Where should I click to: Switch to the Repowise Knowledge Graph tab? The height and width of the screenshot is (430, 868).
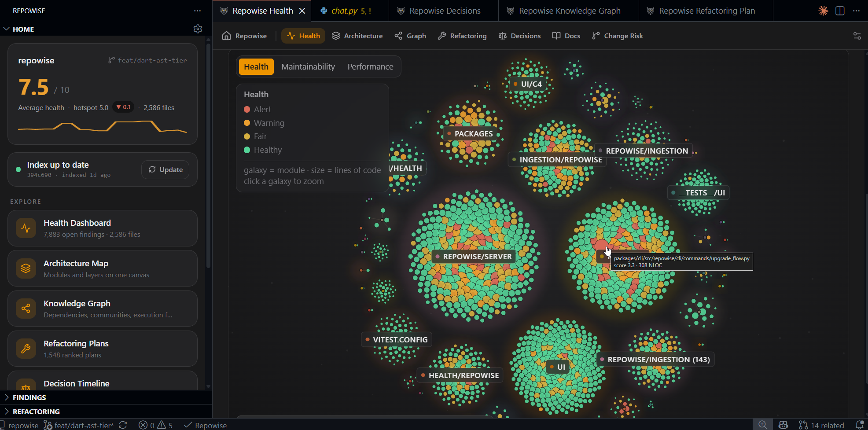[569, 11]
